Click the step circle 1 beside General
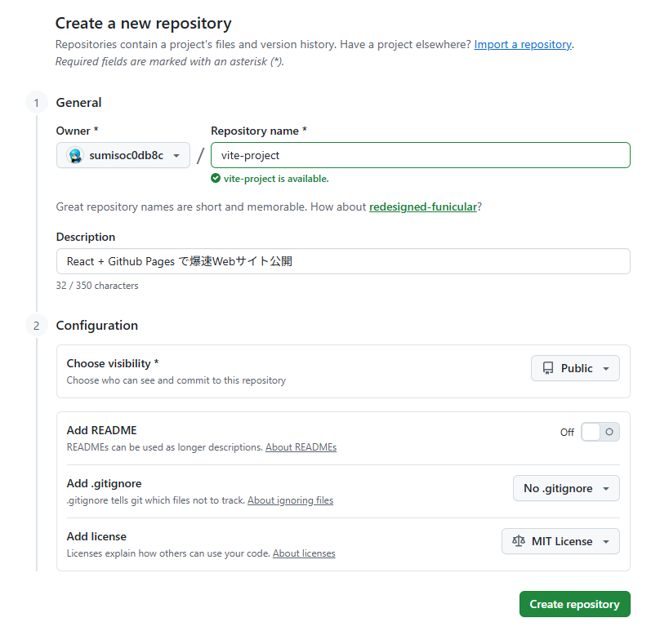 36,103
